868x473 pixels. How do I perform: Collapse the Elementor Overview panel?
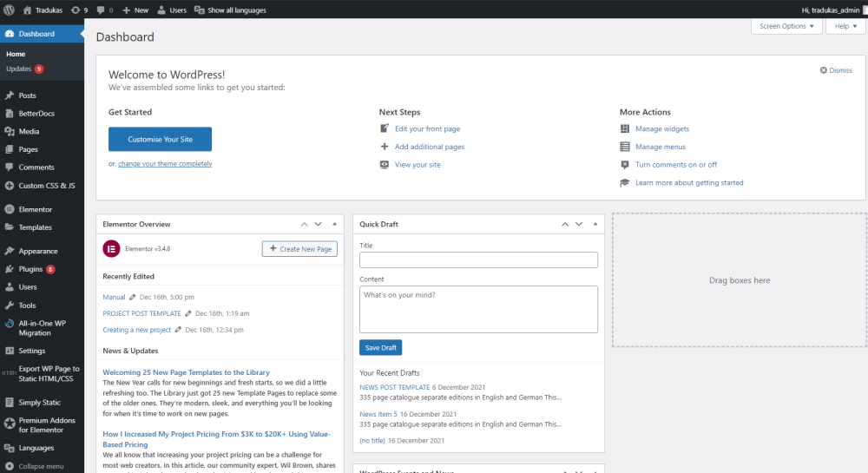point(334,224)
